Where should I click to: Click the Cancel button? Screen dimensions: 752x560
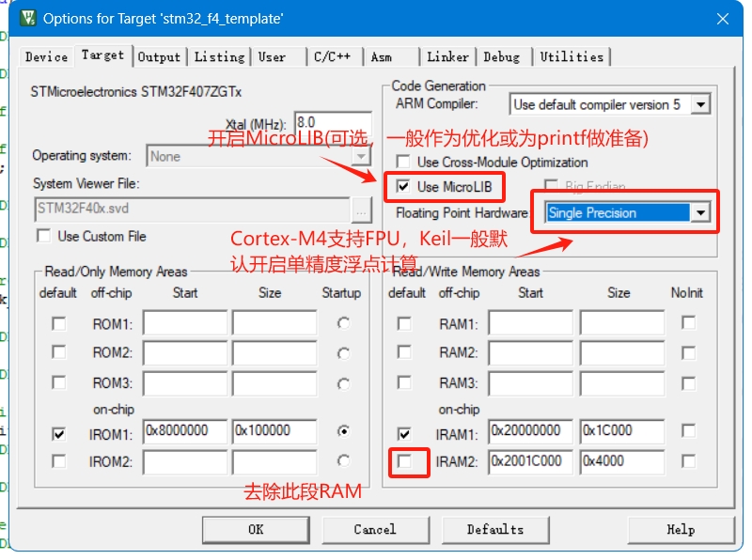click(x=375, y=530)
